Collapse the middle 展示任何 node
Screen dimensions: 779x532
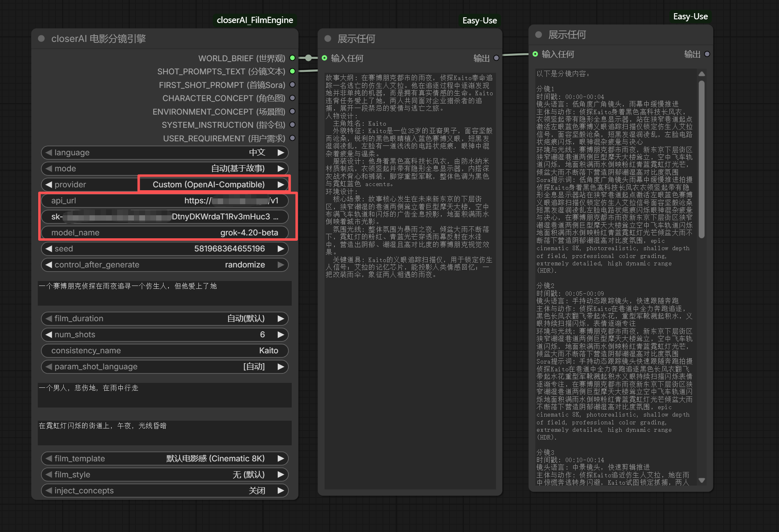pyautogui.click(x=327, y=39)
